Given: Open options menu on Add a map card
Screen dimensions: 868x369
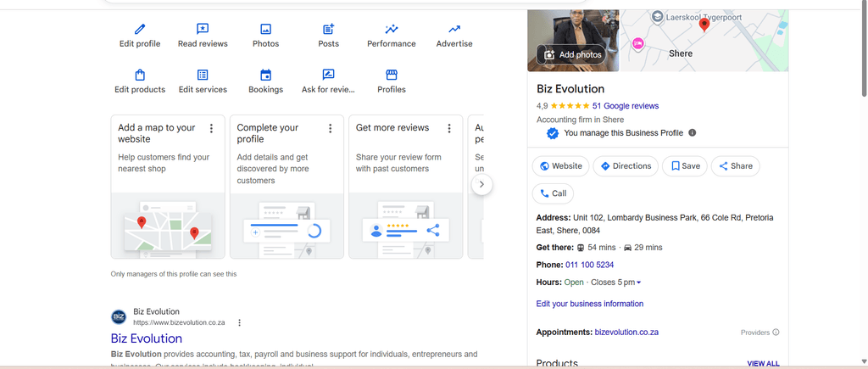Looking at the screenshot, I should click(x=211, y=129).
